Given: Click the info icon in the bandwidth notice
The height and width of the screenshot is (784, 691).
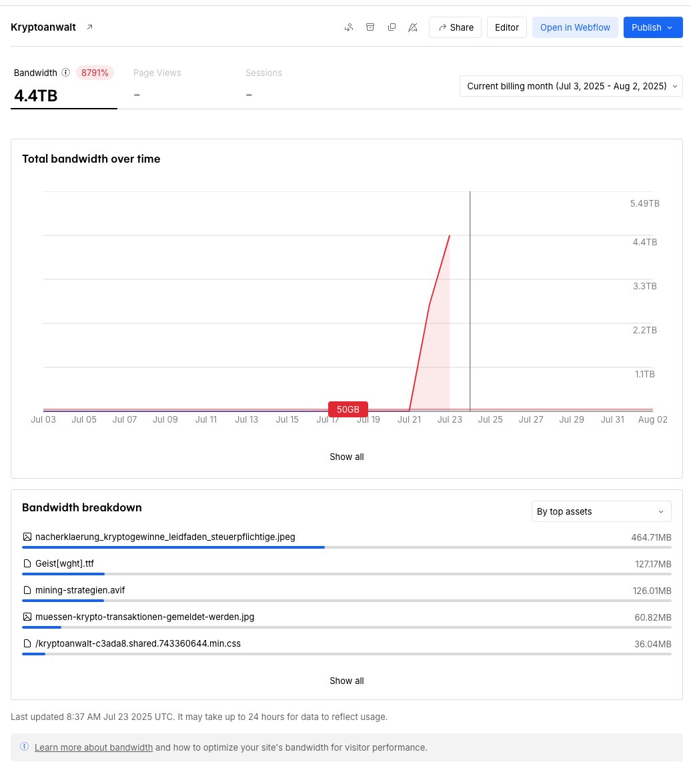Looking at the screenshot, I should pos(25,747).
